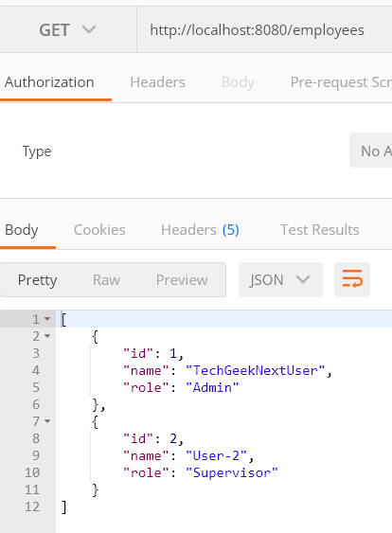Select the Pretty response view
Viewport: 392px width, 533px height.
37,280
